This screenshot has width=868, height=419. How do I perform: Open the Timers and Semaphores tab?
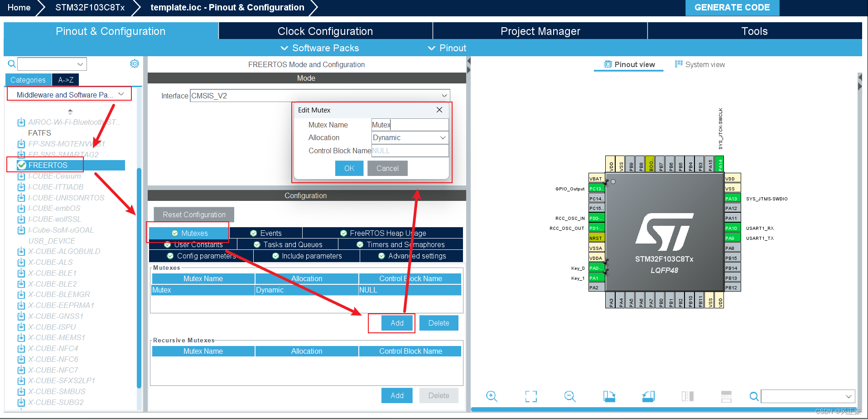point(401,244)
